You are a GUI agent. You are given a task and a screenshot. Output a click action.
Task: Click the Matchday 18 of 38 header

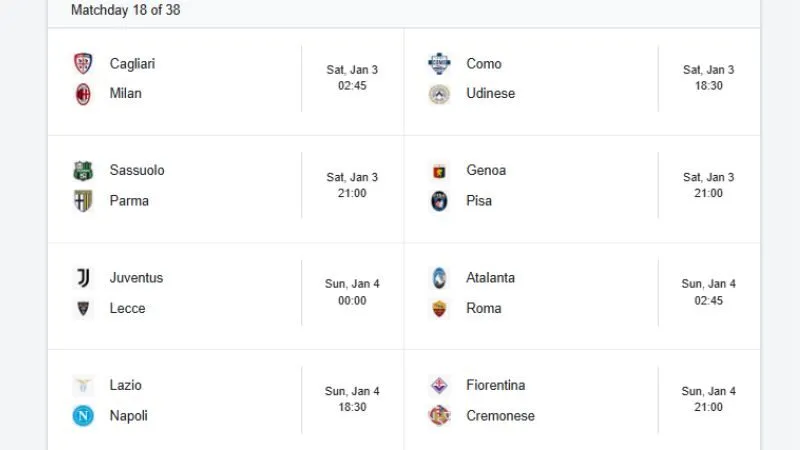click(126, 10)
